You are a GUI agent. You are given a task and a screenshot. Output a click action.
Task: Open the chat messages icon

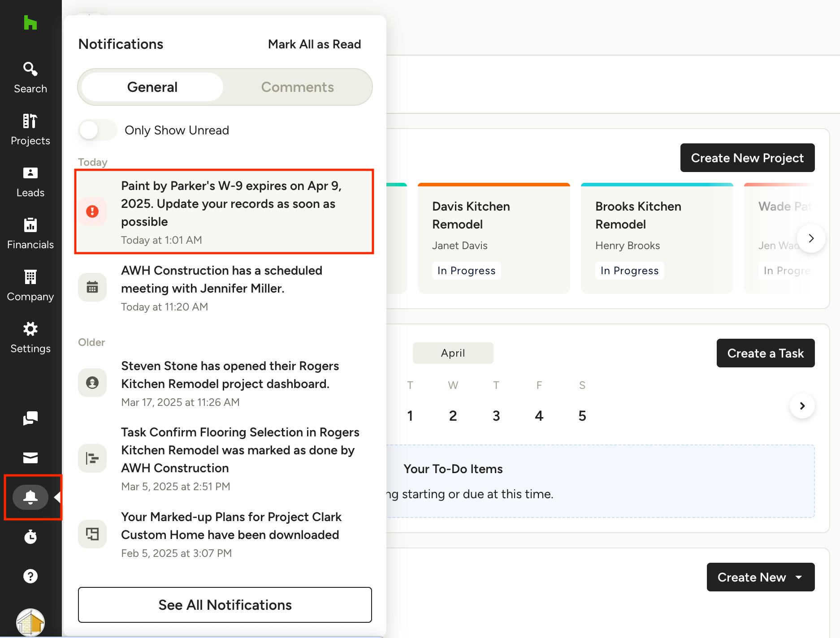pyautogui.click(x=30, y=418)
